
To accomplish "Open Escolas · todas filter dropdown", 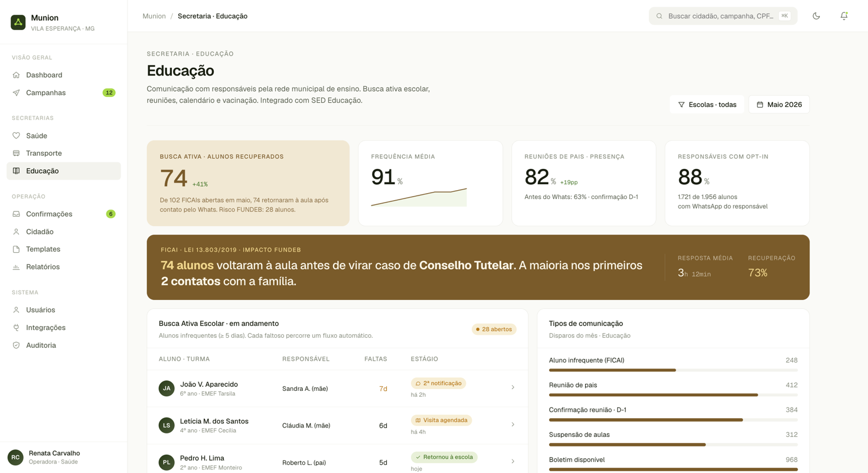I will [x=707, y=105].
